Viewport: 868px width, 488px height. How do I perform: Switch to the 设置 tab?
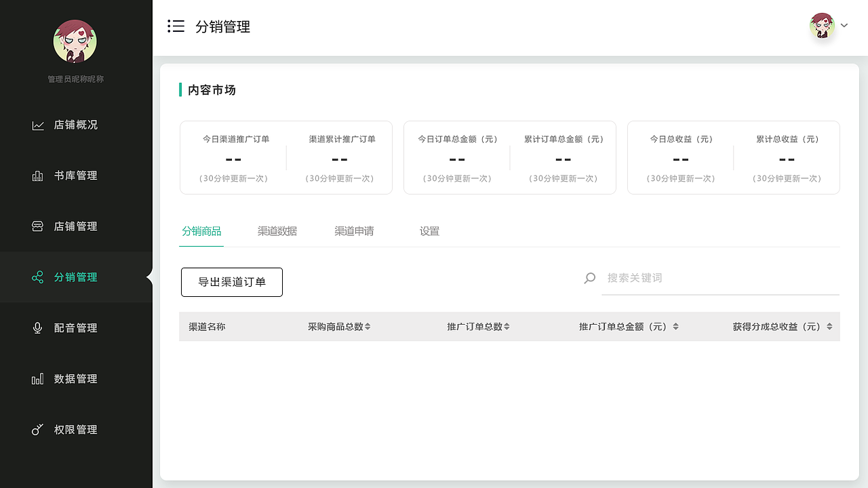pyautogui.click(x=429, y=231)
